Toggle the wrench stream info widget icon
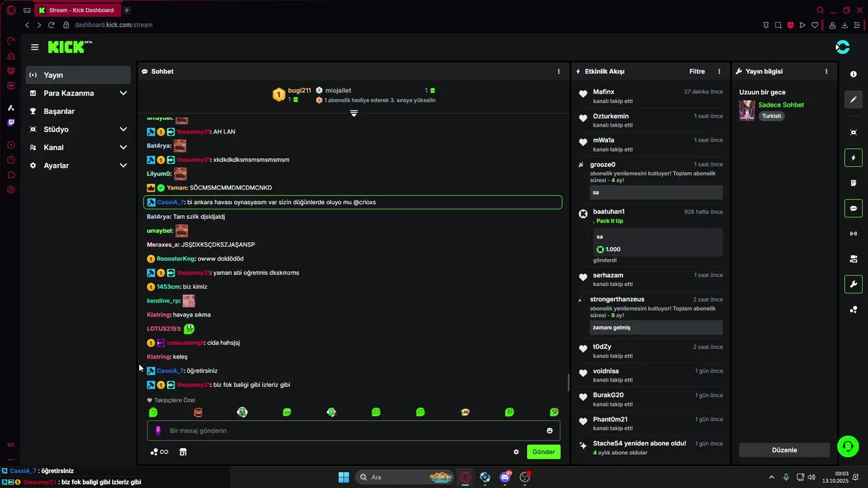This screenshot has height=488, width=868. (853, 284)
